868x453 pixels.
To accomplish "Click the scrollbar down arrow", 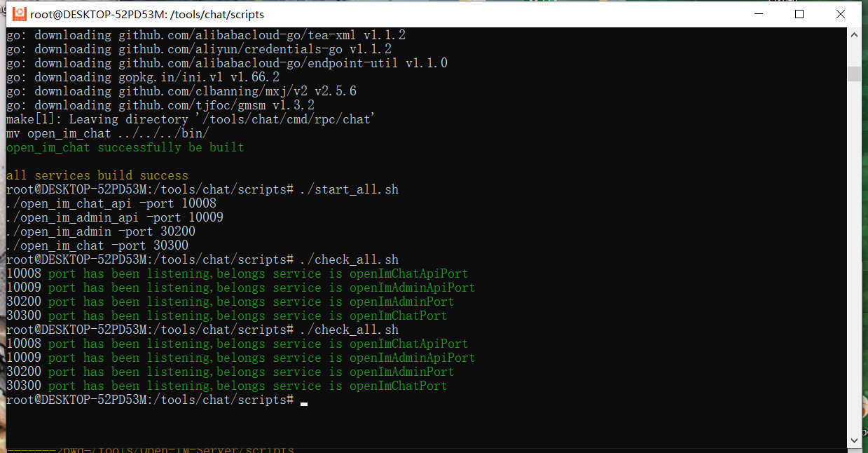I will point(854,440).
